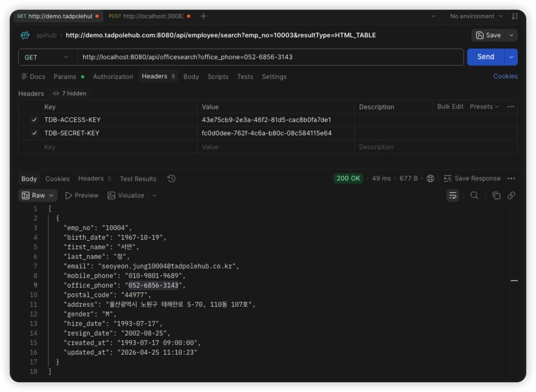This screenshot has height=392, width=536.
Task: Open the Tests tab
Action: pos(245,77)
